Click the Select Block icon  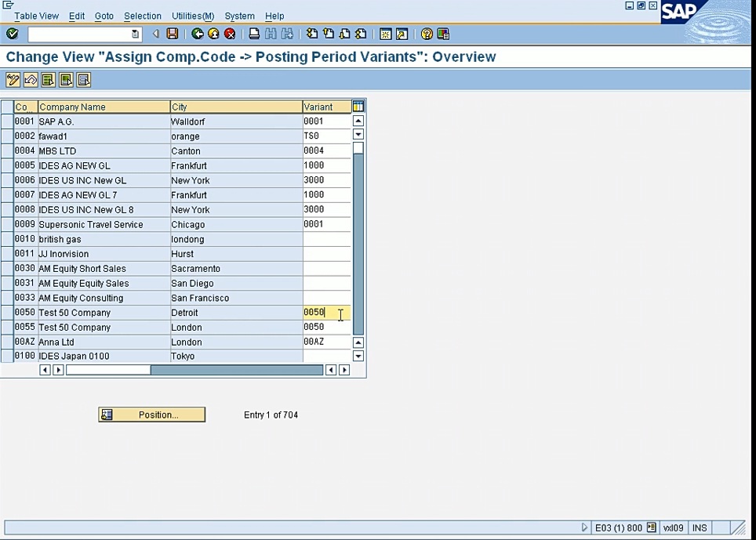66,80
